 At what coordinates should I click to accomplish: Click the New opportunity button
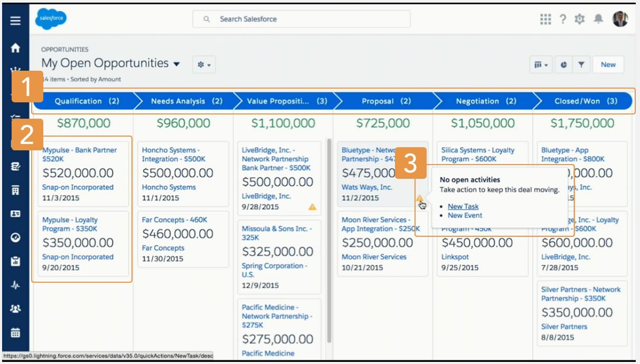(x=608, y=64)
